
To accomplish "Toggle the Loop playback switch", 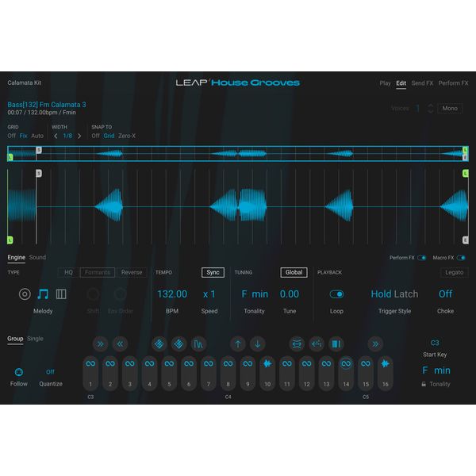I will (x=336, y=294).
